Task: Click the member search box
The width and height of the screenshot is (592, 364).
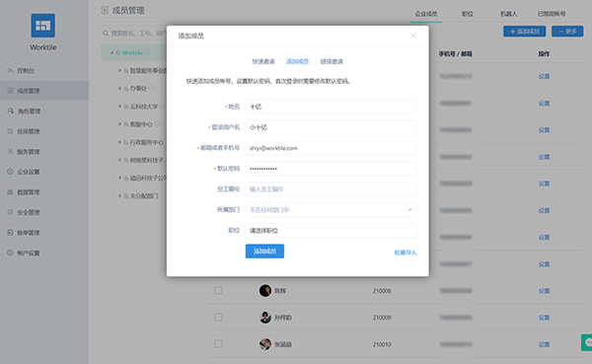Action: point(133,34)
